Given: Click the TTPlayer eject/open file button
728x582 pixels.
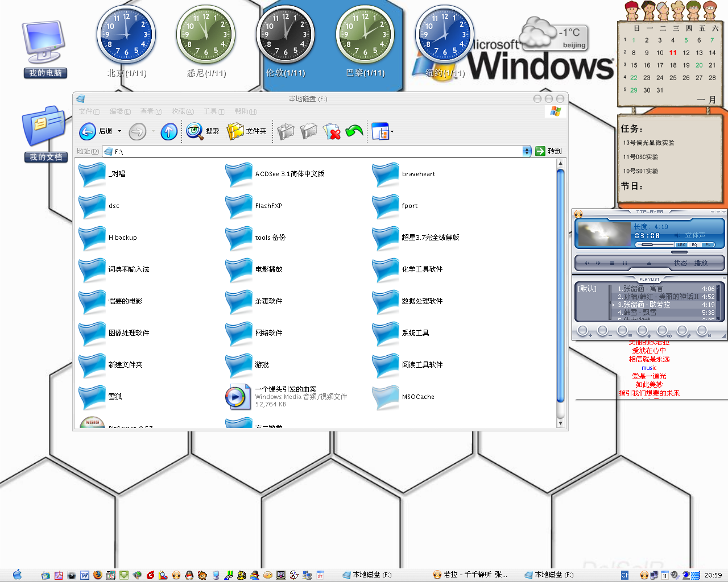Looking at the screenshot, I should tap(649, 263).
